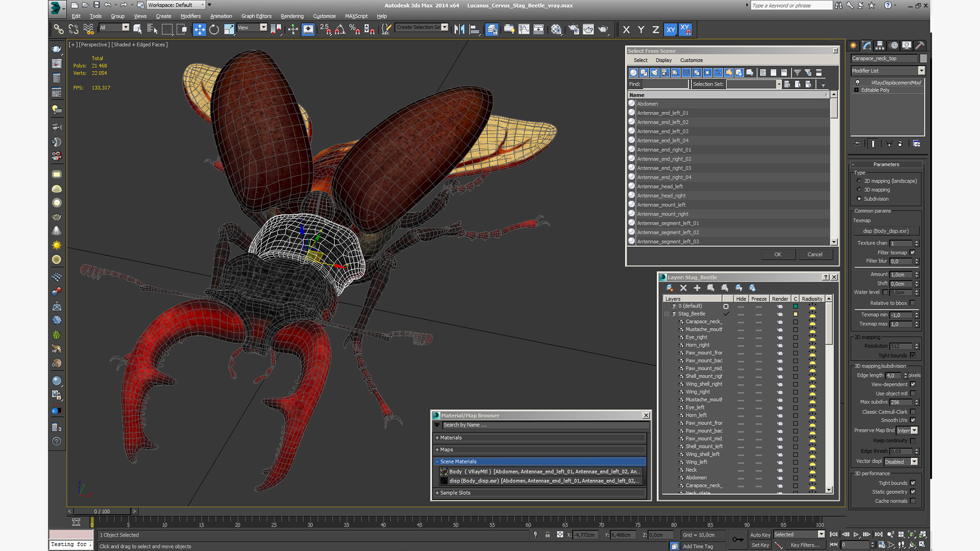Viewport: 980px width, 551px height.
Task: Open the MAXScript menu
Action: click(x=356, y=16)
